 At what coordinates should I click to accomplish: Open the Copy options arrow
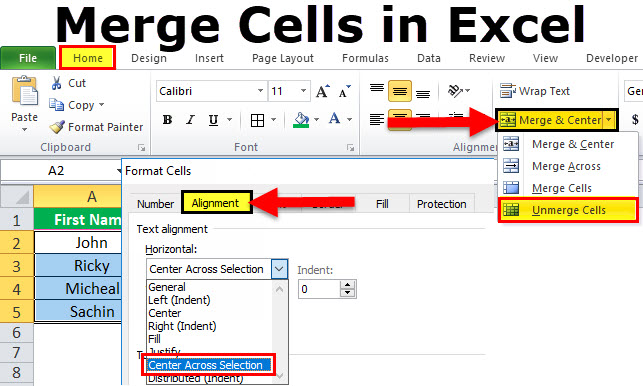pos(101,105)
